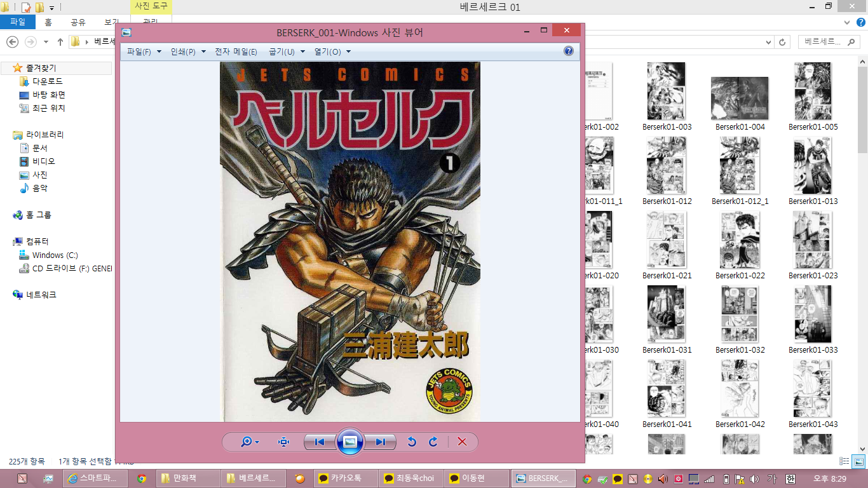The width and height of the screenshot is (868, 488).
Task: Open the zoom magnifier control
Action: pos(249,442)
